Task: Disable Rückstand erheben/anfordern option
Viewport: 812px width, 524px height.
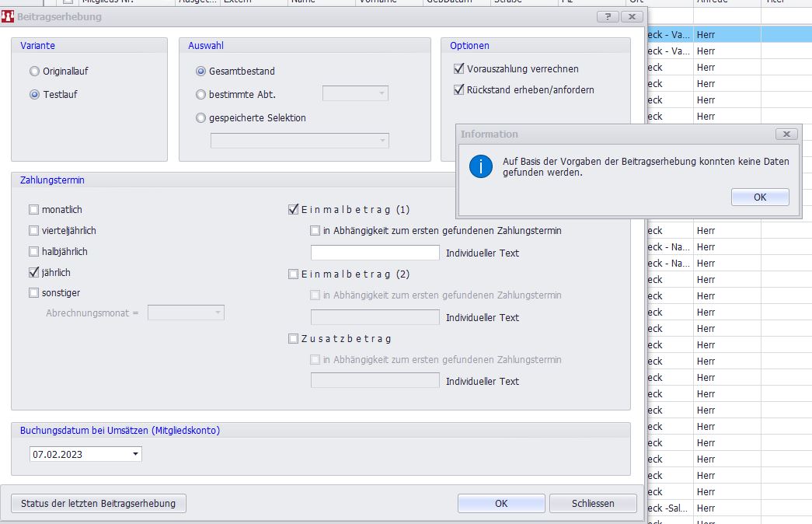Action: pyautogui.click(x=459, y=90)
